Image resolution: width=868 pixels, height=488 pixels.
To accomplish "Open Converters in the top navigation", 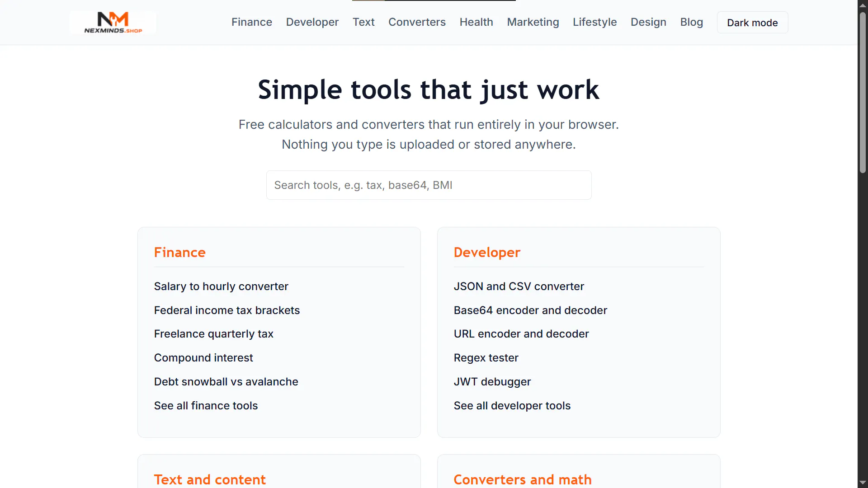I will 417,22.
